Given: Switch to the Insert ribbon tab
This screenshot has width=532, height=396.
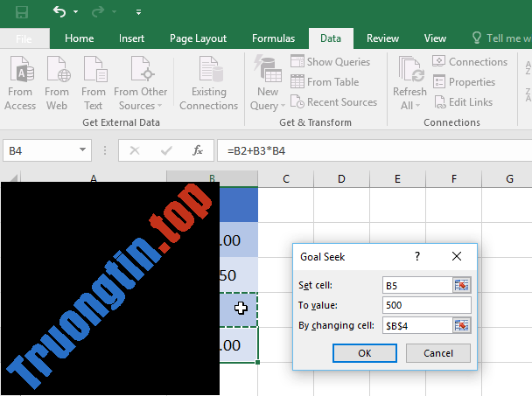Looking at the screenshot, I should point(131,38).
